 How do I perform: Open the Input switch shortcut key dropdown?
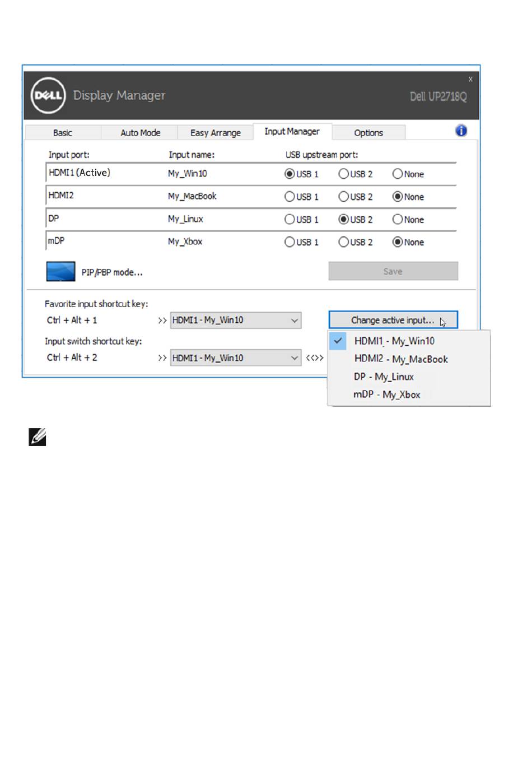236,358
